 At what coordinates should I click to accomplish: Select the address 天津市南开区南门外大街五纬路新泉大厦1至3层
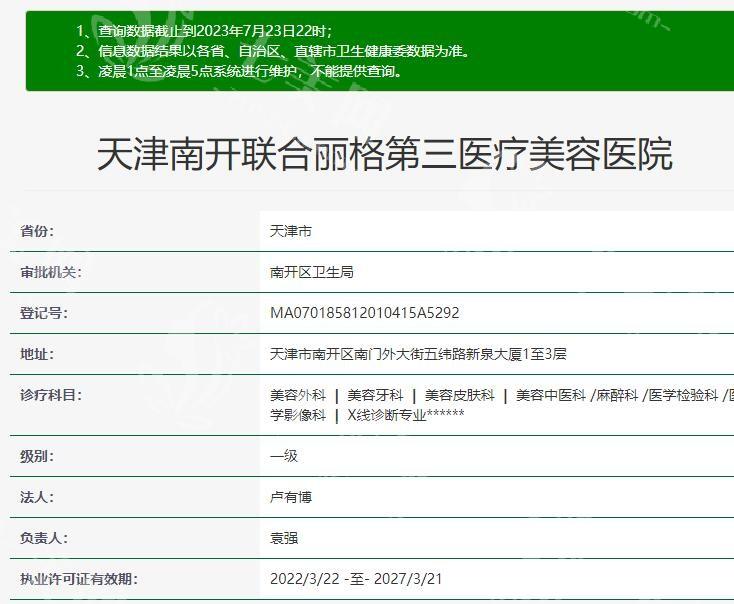(x=418, y=354)
